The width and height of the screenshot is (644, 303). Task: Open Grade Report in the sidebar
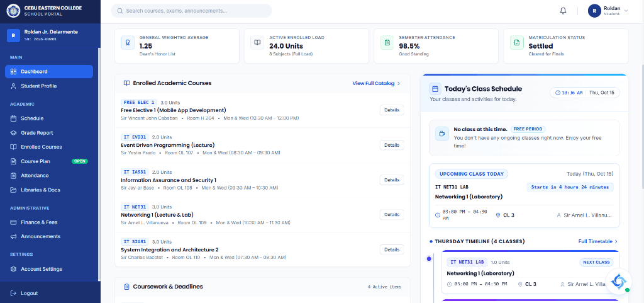(x=49, y=133)
